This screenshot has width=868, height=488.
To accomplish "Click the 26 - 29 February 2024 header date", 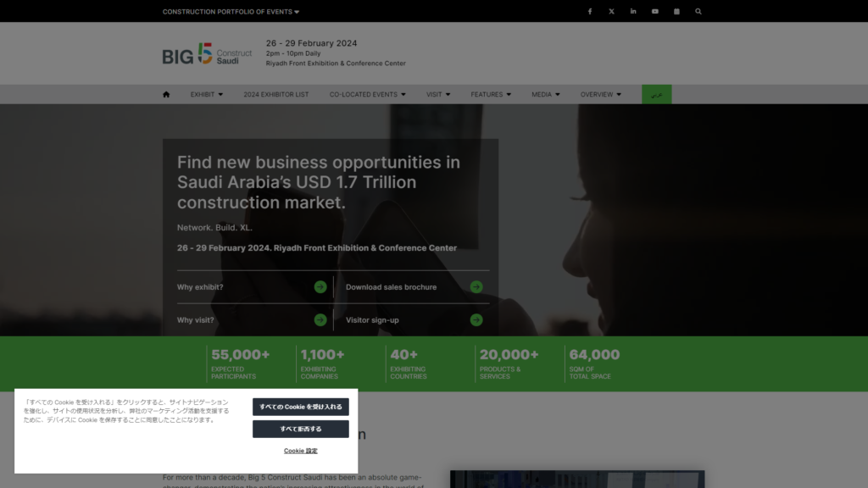I will 311,43.
